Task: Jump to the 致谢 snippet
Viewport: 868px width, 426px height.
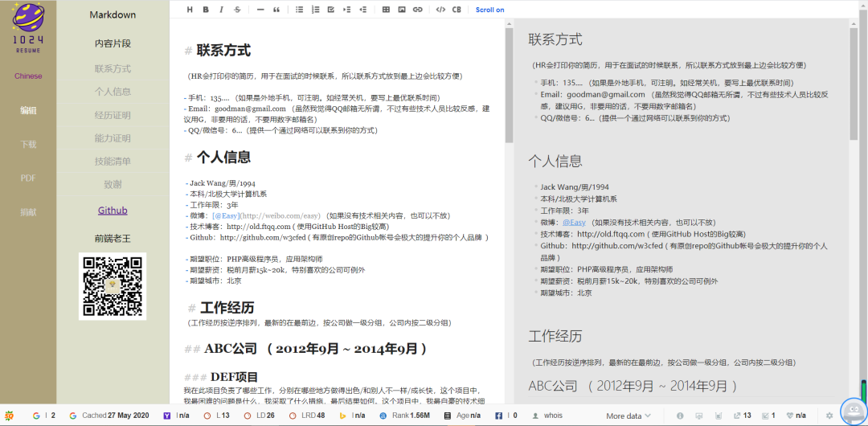Action: pyautogui.click(x=113, y=185)
